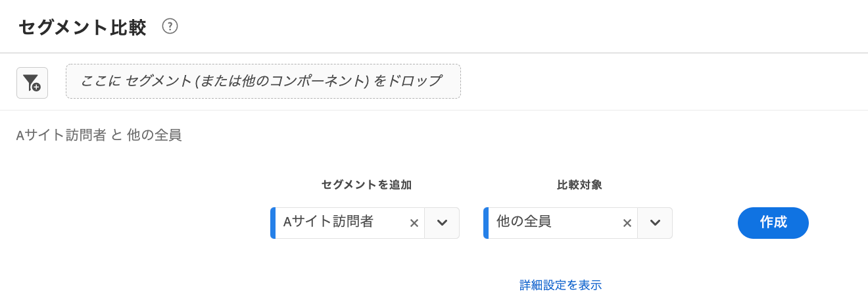Image resolution: width=868 pixels, height=300 pixels.
Task: Focus the 他の全員 combo box field
Action: [x=562, y=223]
